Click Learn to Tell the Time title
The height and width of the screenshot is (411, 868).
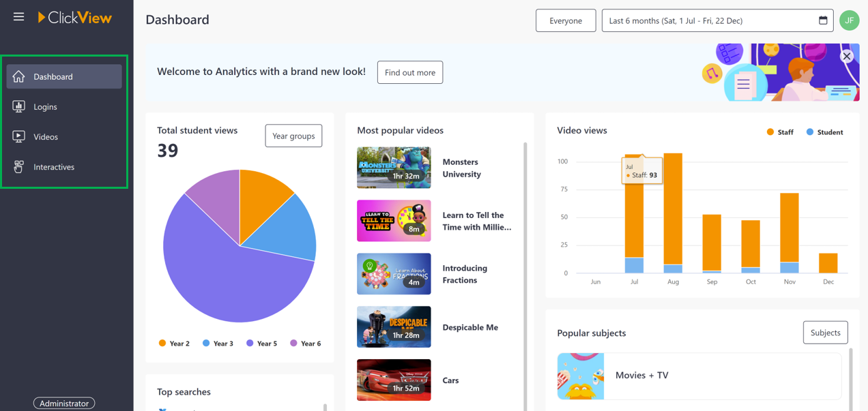[477, 221]
